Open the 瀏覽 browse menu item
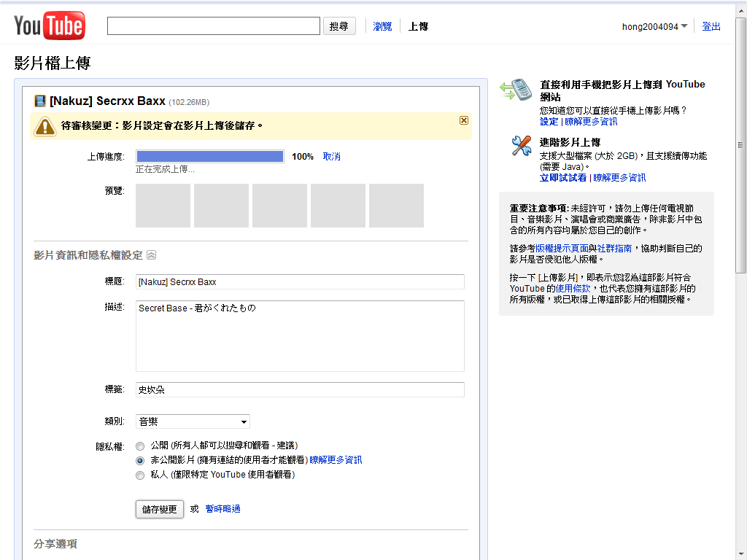This screenshot has width=747, height=560. (382, 26)
